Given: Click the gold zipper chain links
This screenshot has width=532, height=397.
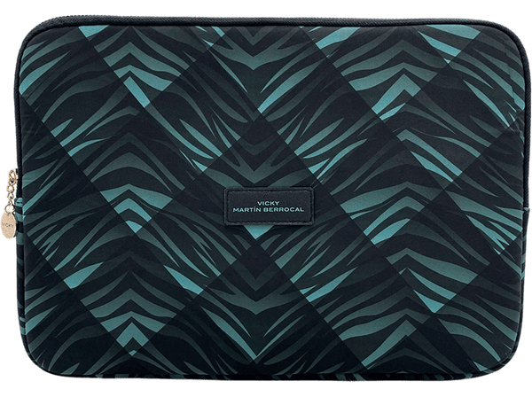Looking at the screenshot, I should tap(12, 191).
